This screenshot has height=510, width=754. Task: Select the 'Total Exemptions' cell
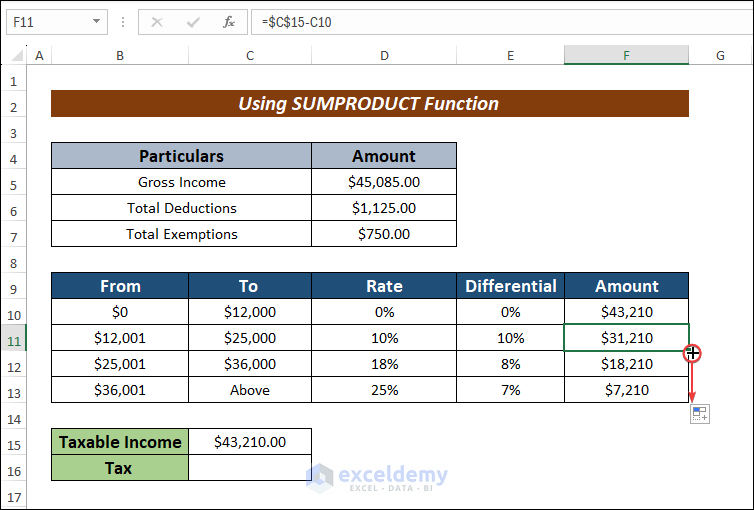(181, 234)
